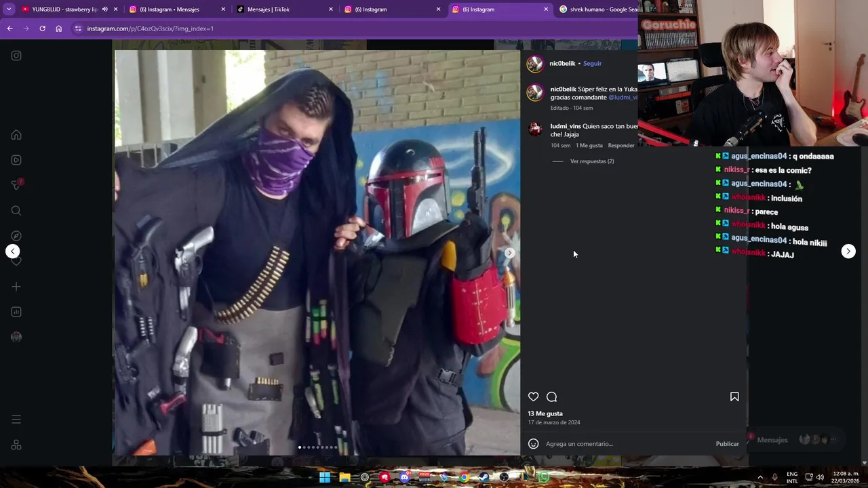Open OBS Studio from the taskbar
The image size is (868, 488).
coord(504,477)
